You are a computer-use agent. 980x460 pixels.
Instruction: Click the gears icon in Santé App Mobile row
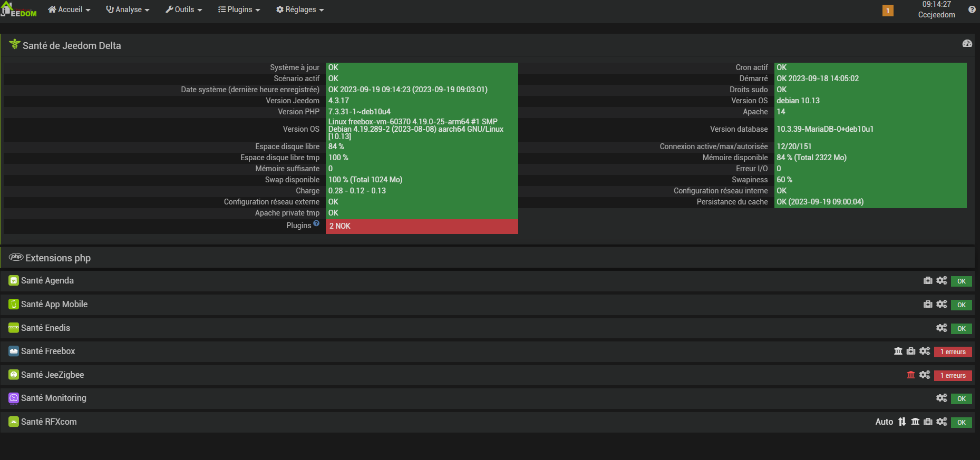pyautogui.click(x=942, y=305)
